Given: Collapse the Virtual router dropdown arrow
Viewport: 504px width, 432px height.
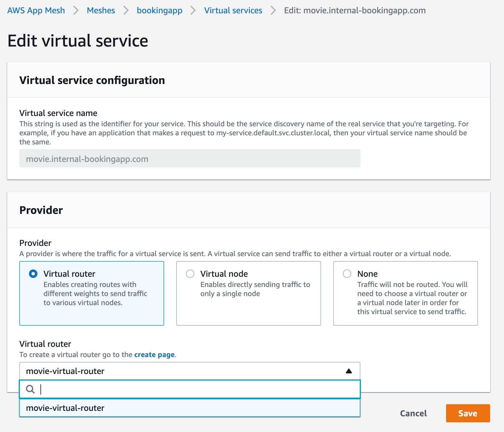Looking at the screenshot, I should pyautogui.click(x=349, y=371).
